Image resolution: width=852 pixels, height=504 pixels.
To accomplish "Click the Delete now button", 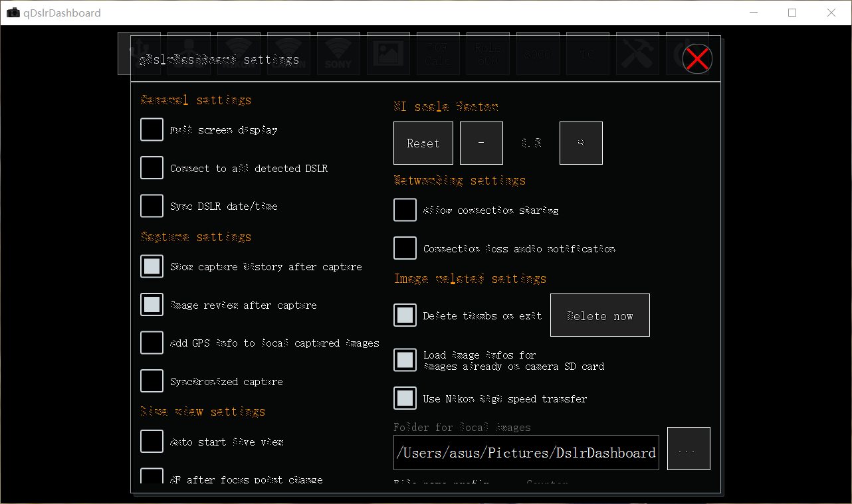I will point(599,315).
